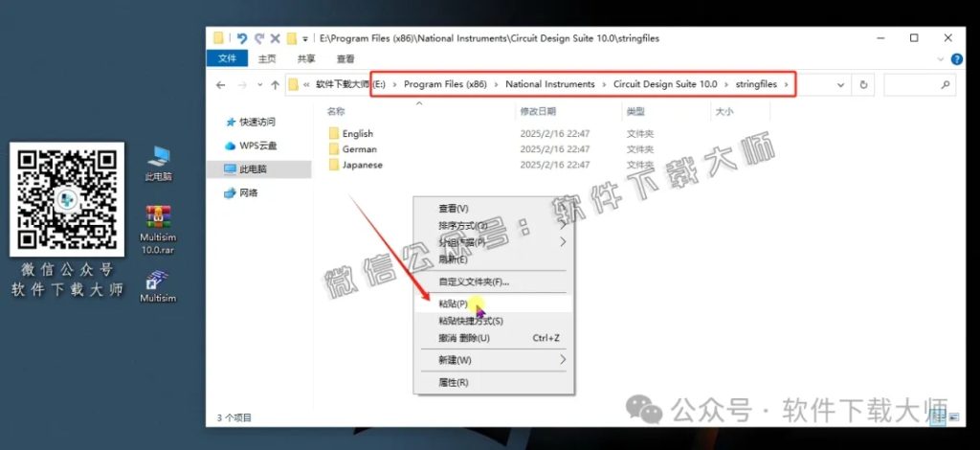
Task: Click the undo icon in title bar
Action: click(x=242, y=38)
